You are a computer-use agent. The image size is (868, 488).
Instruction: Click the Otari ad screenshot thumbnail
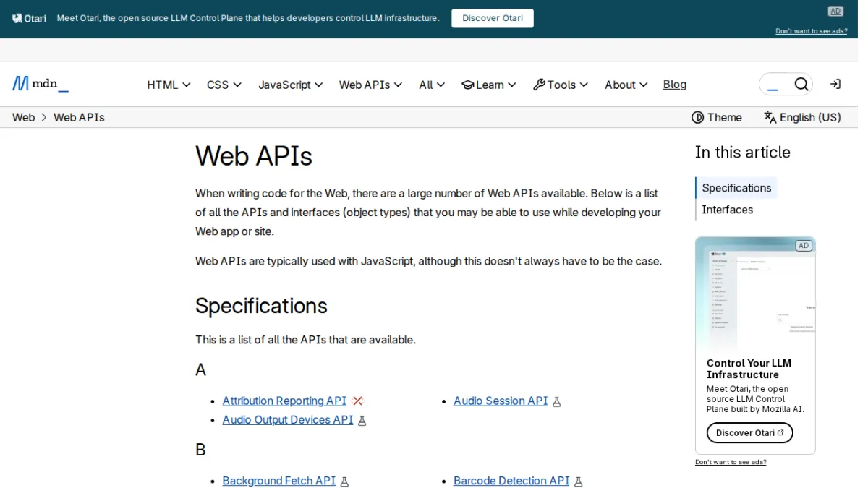(755, 294)
